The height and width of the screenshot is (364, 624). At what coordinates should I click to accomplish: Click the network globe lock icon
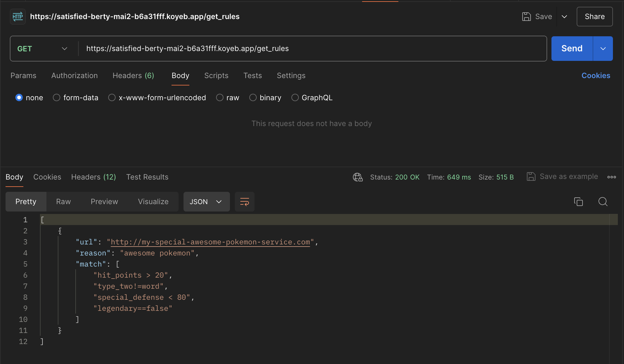point(357,177)
